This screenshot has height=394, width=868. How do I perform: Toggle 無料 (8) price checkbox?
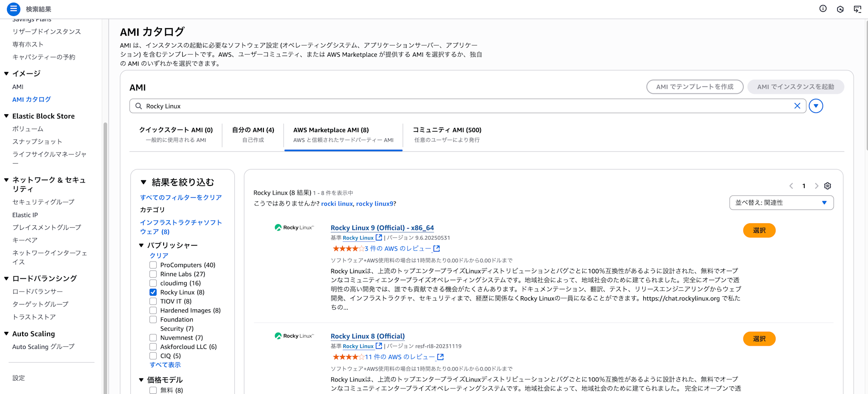153,390
